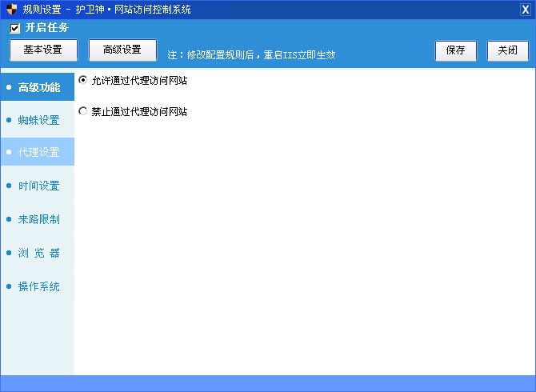Viewport: 536px width, 392px height.
Task: Click the shield app icon in title bar
Action: [11, 10]
